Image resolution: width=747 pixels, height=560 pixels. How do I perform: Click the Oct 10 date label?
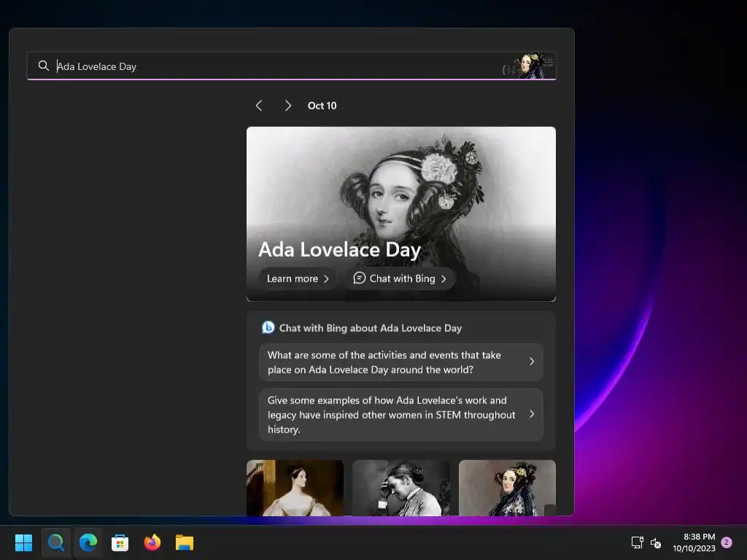(322, 106)
